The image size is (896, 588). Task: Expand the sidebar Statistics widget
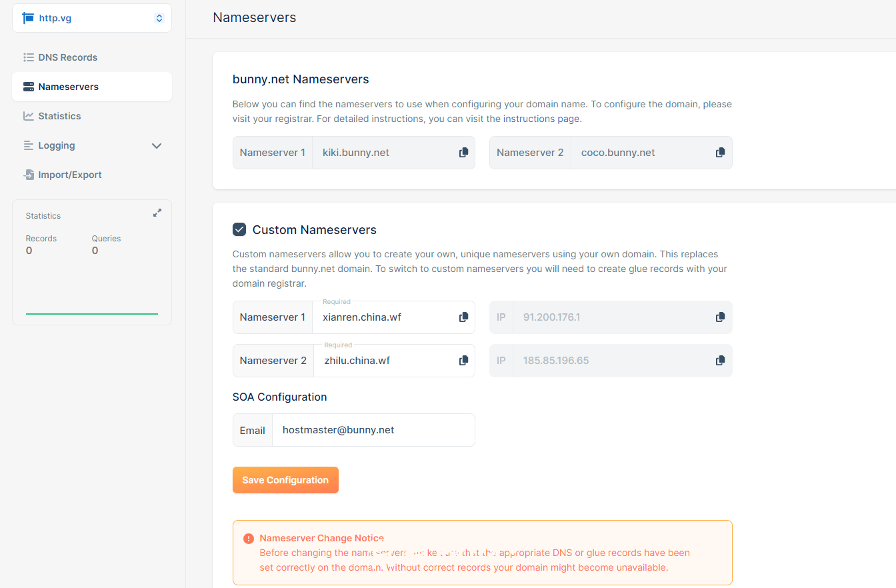[157, 213]
